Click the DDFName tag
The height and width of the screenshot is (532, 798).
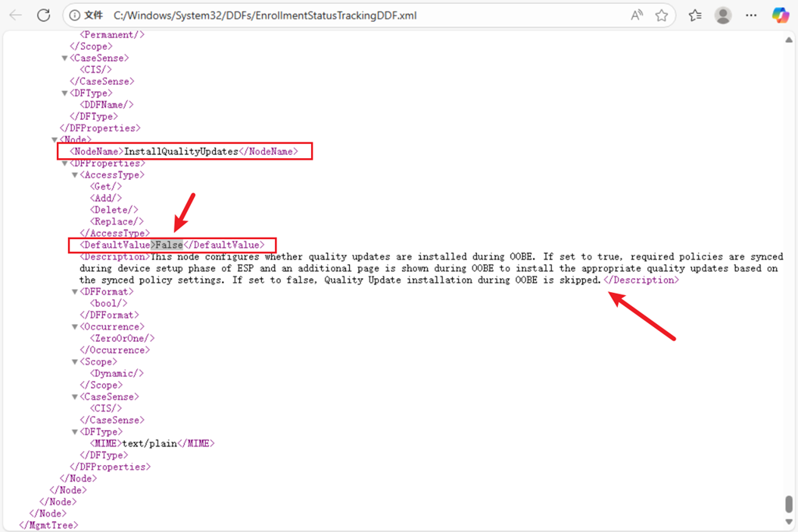[106, 105]
